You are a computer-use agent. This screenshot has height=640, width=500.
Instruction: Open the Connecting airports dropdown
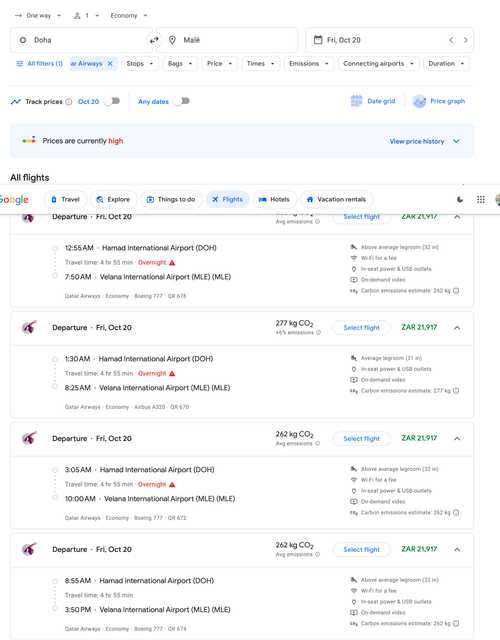coord(378,64)
